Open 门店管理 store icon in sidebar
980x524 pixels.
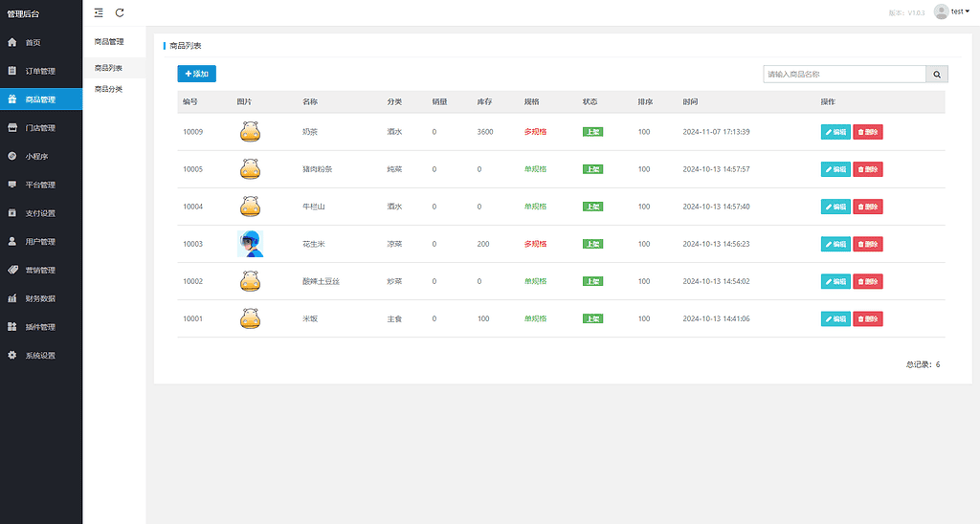coord(11,127)
